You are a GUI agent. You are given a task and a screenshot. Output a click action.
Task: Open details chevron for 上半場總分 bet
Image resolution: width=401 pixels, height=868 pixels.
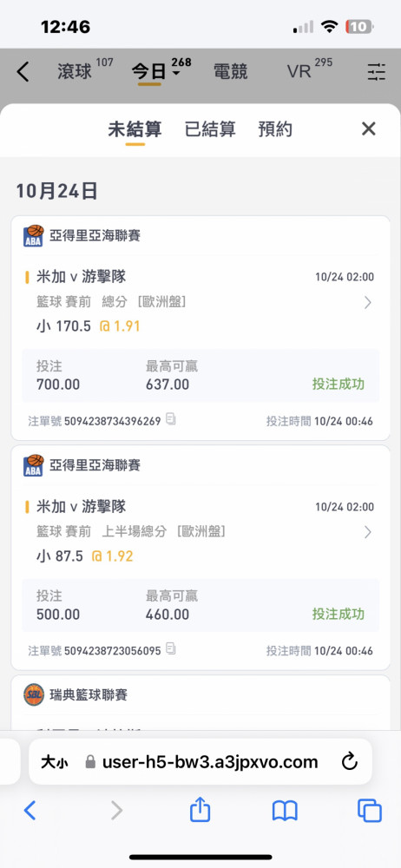pos(368,532)
